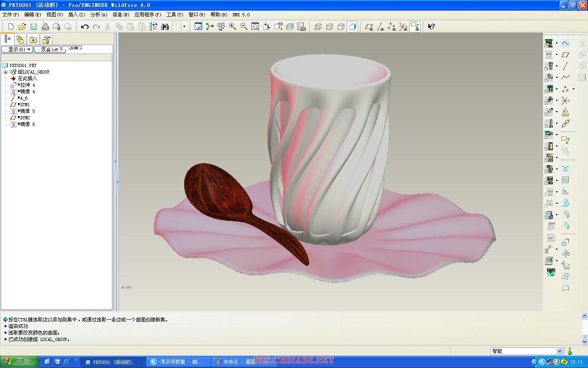This screenshot has width=588, height=368.
Task: Click the Undo arrow in the toolbar
Action: coord(85,27)
